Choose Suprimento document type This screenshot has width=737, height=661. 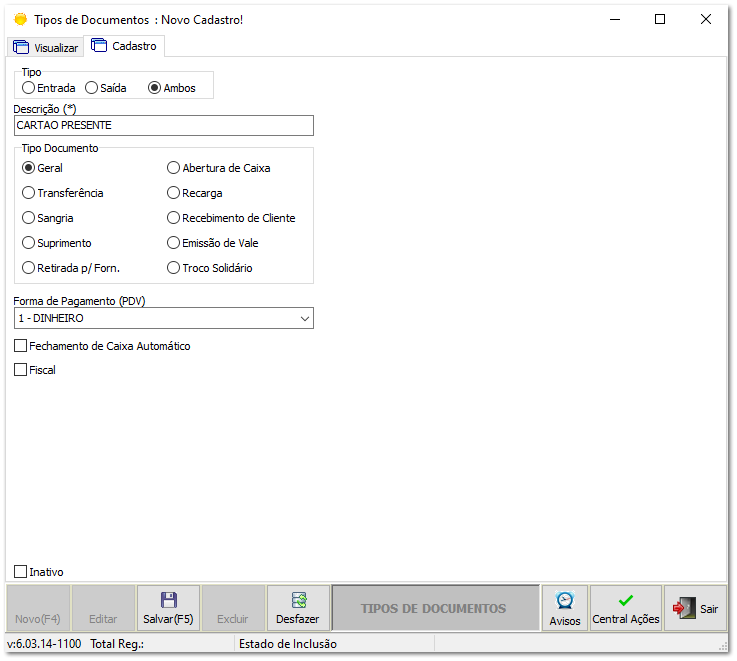[x=28, y=242]
